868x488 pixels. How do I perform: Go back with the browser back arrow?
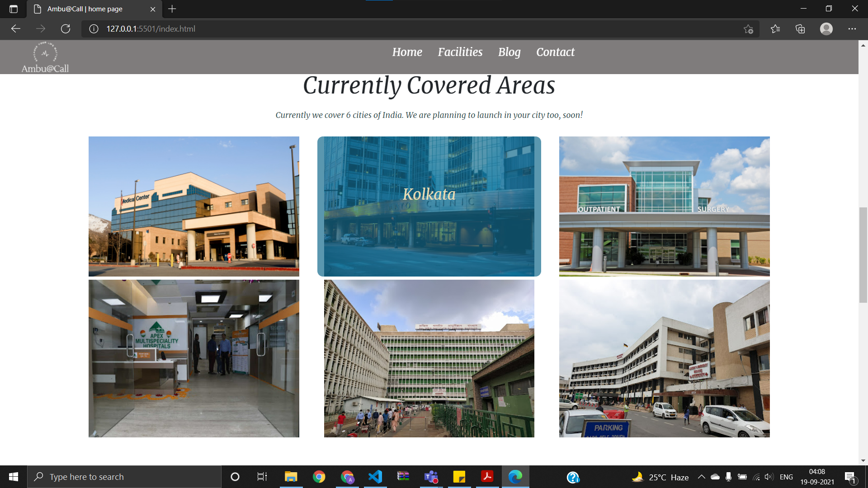pos(16,29)
